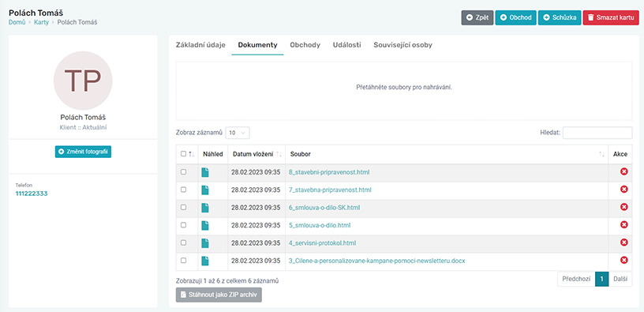Focus the Hledat search field

(x=597, y=133)
